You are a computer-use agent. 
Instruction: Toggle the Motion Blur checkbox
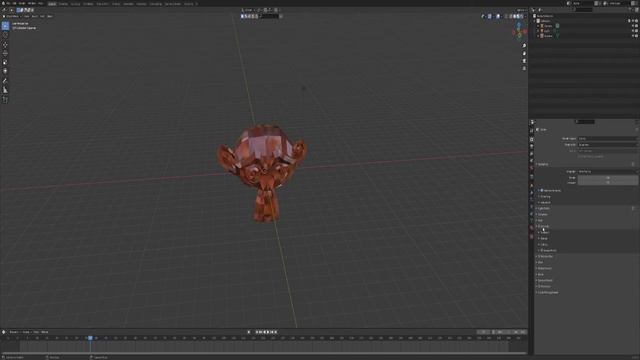tap(540, 256)
